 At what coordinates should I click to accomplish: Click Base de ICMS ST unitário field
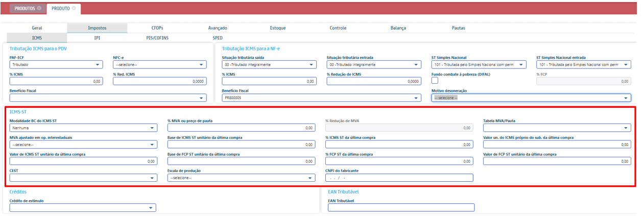pyautogui.click(x=241, y=145)
